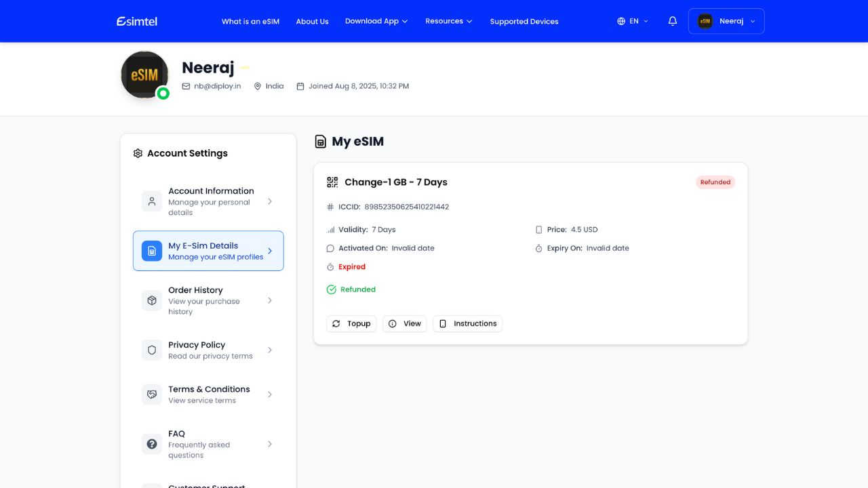Image resolution: width=868 pixels, height=488 pixels.
Task: Click the notification bell icon
Action: coord(672,21)
